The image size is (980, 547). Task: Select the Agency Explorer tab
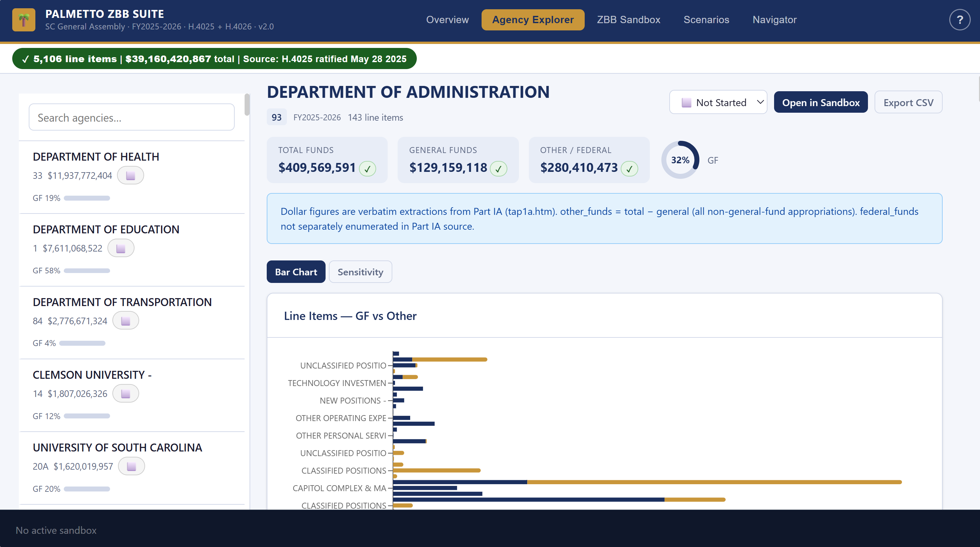(x=532, y=20)
